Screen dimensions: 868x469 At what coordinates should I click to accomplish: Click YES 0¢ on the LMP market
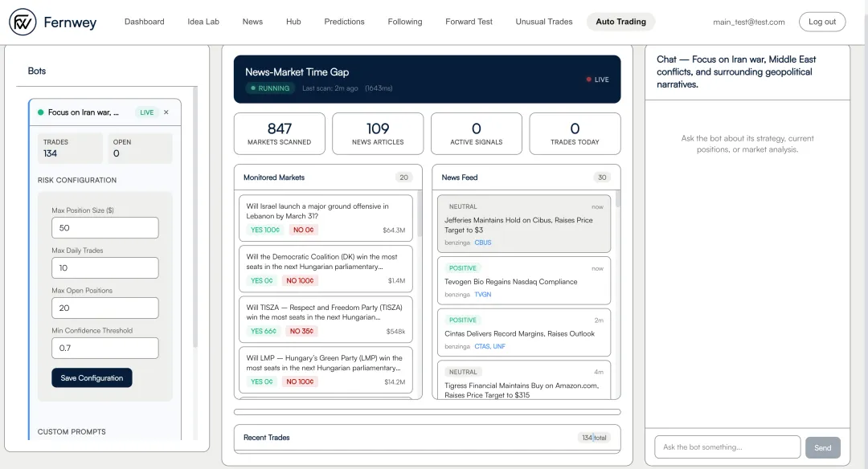point(262,381)
